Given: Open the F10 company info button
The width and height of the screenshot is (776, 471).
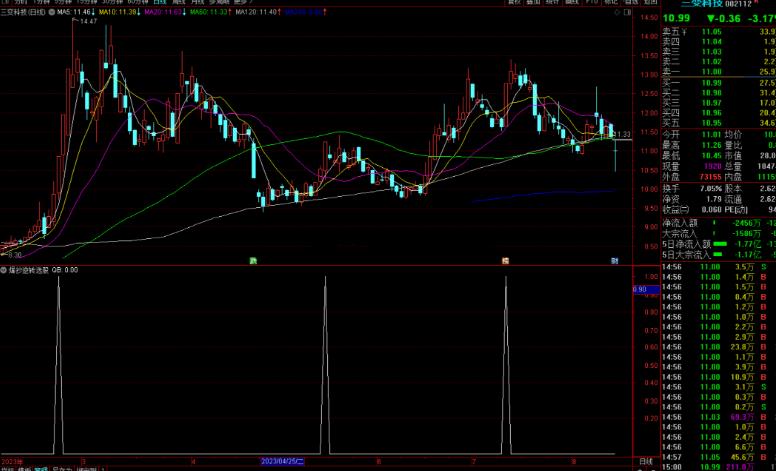Looking at the screenshot, I should pyautogui.click(x=591, y=2).
